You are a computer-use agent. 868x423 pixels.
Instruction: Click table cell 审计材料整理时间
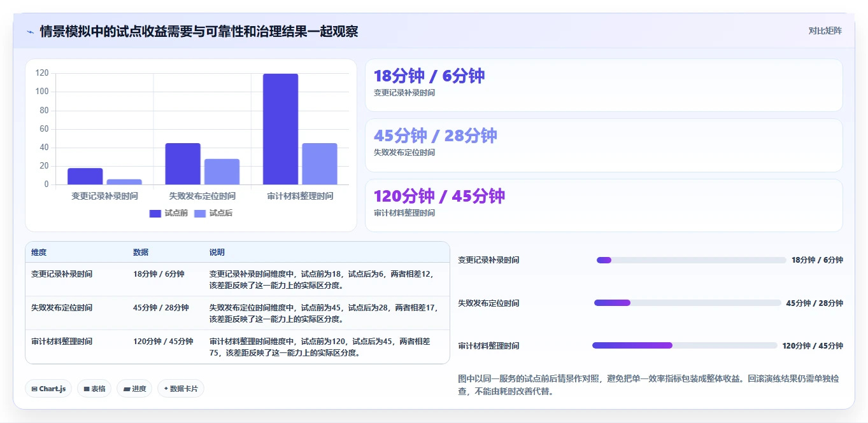[x=62, y=342]
